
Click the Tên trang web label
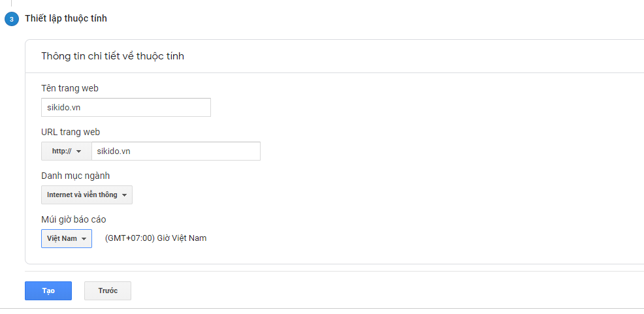tap(70, 88)
